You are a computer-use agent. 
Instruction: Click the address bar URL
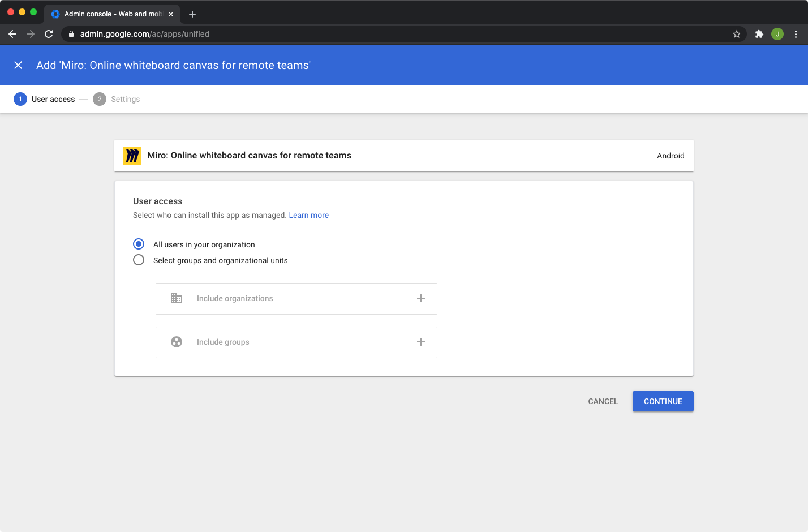(145, 34)
